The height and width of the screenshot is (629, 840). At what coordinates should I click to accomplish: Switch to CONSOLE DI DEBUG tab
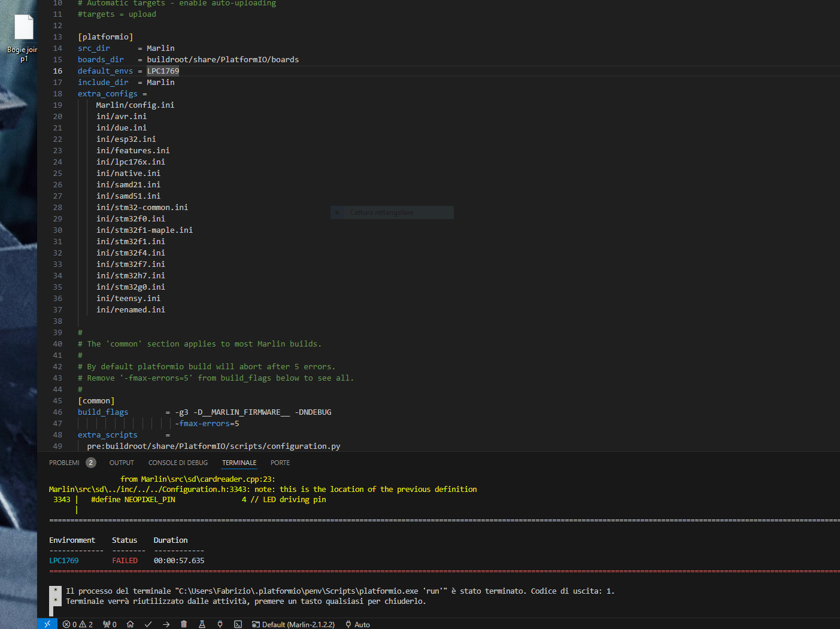(x=178, y=463)
